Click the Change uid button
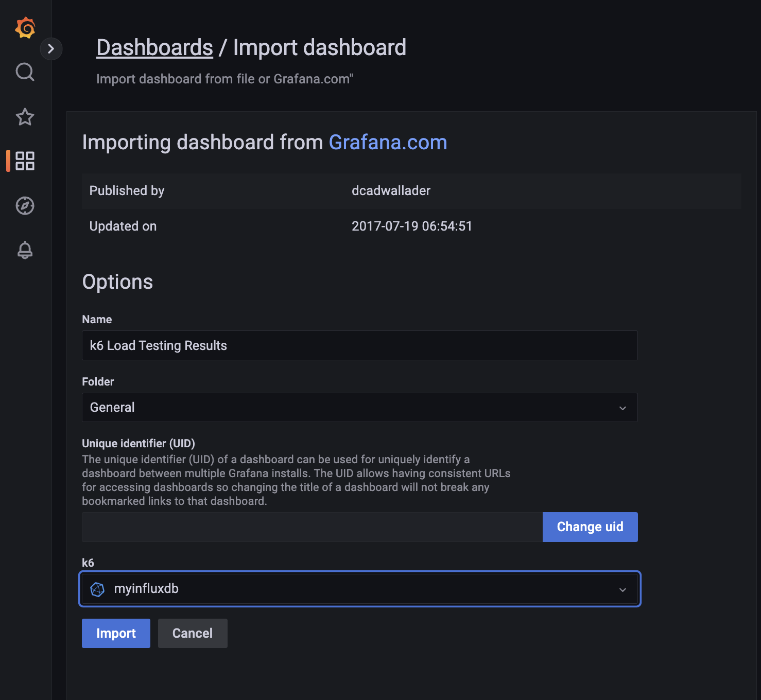 [x=590, y=527]
